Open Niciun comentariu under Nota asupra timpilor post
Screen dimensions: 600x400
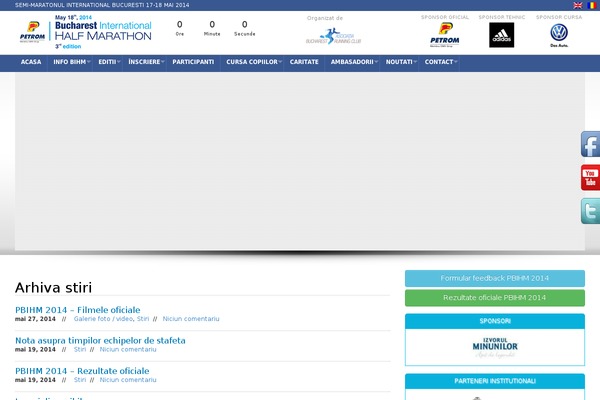point(128,349)
